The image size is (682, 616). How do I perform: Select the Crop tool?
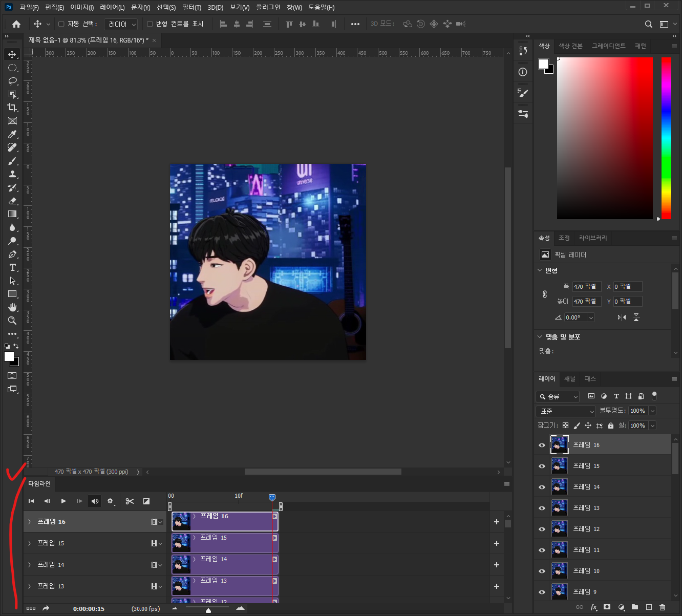(x=12, y=108)
